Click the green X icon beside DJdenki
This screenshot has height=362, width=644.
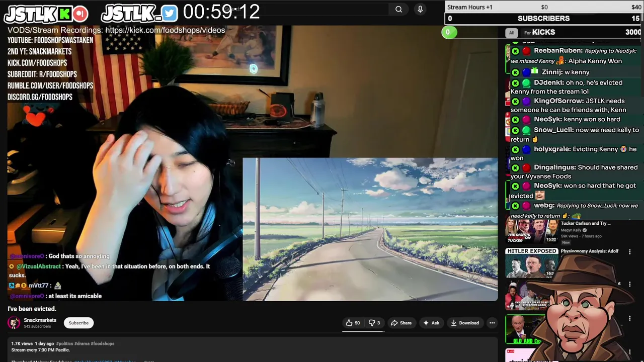pyautogui.click(x=515, y=83)
